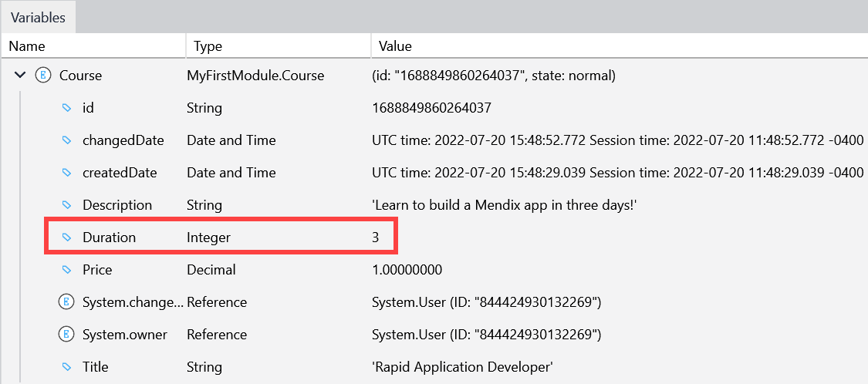Click the createdDate attribute tag icon

click(x=66, y=173)
